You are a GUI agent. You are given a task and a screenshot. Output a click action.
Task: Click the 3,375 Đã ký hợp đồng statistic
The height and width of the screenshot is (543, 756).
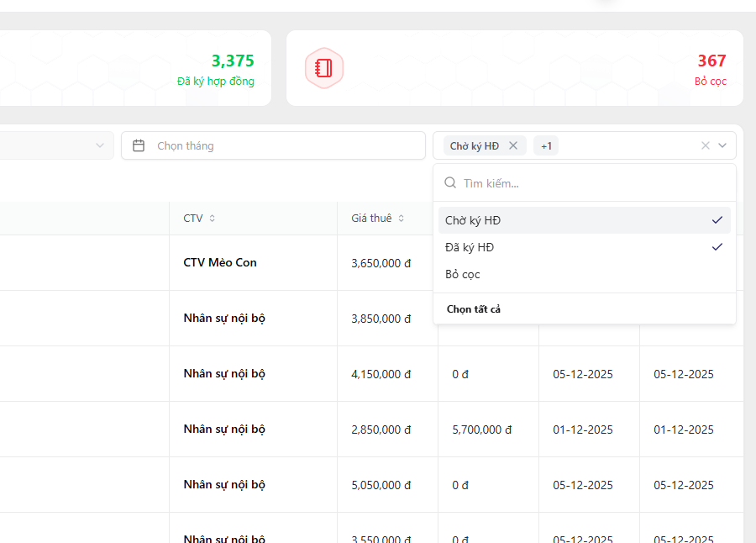[232, 61]
